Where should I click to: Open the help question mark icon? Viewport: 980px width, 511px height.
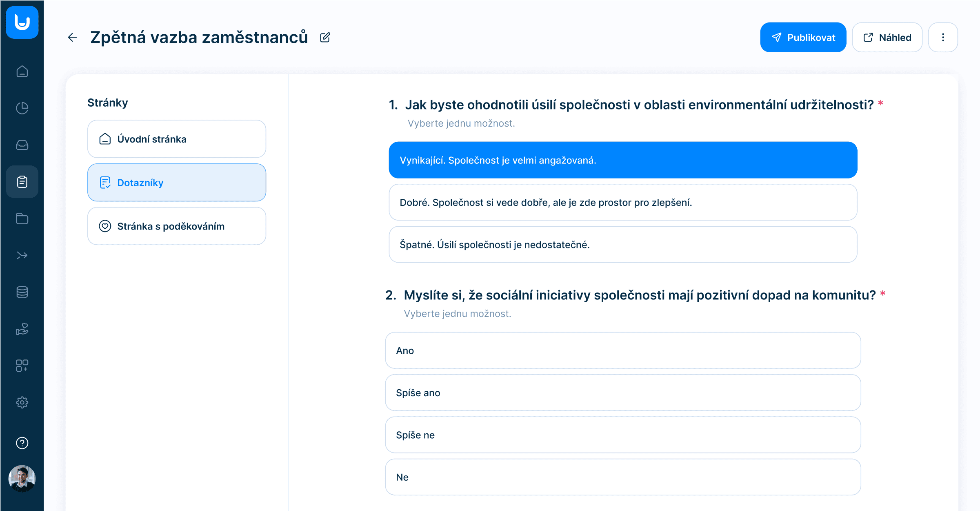[x=22, y=443]
